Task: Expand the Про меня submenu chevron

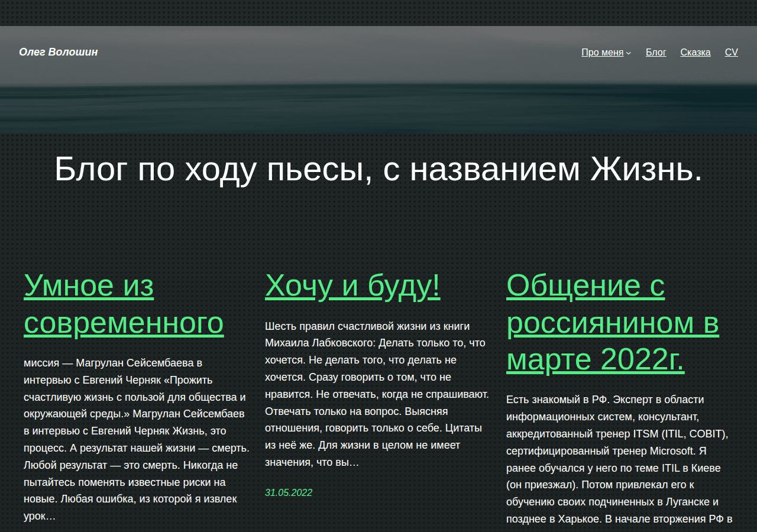Action: point(629,53)
